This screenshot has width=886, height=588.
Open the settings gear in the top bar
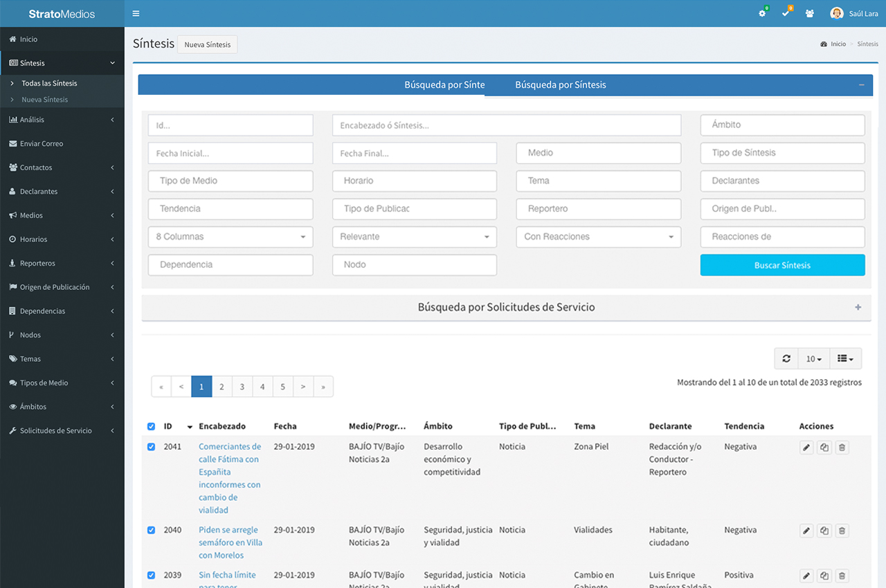[x=762, y=12]
